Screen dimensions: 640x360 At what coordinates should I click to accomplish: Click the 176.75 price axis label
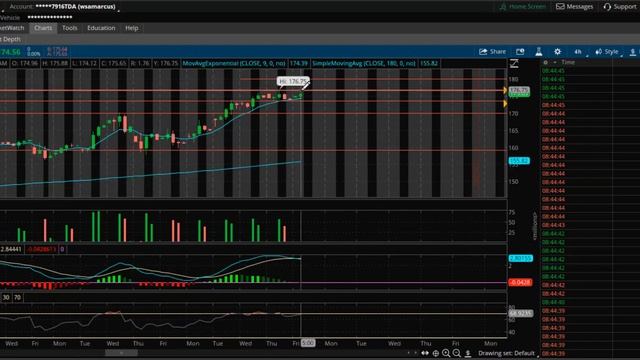(519, 90)
